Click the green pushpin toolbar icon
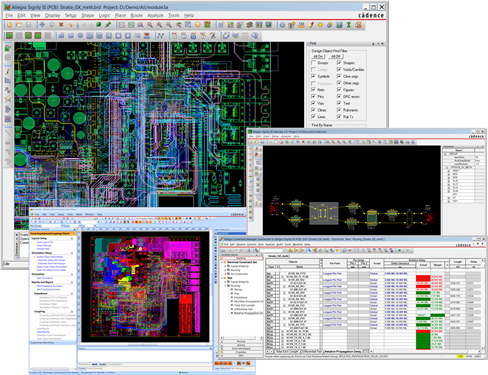This screenshot has width=488, height=375. (108, 25)
